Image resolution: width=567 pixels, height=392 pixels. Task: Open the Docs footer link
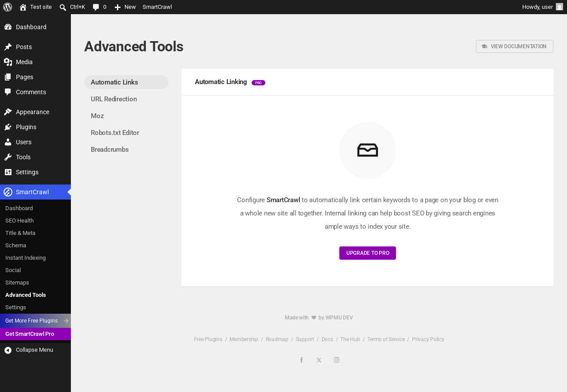[327, 339]
